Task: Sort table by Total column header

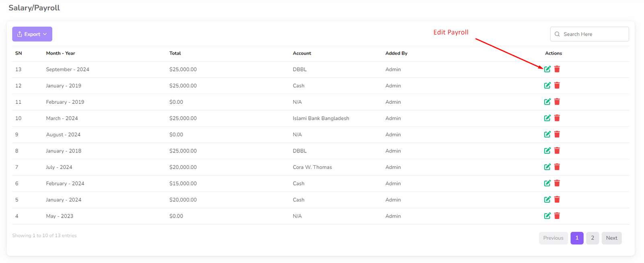Action: click(175, 53)
